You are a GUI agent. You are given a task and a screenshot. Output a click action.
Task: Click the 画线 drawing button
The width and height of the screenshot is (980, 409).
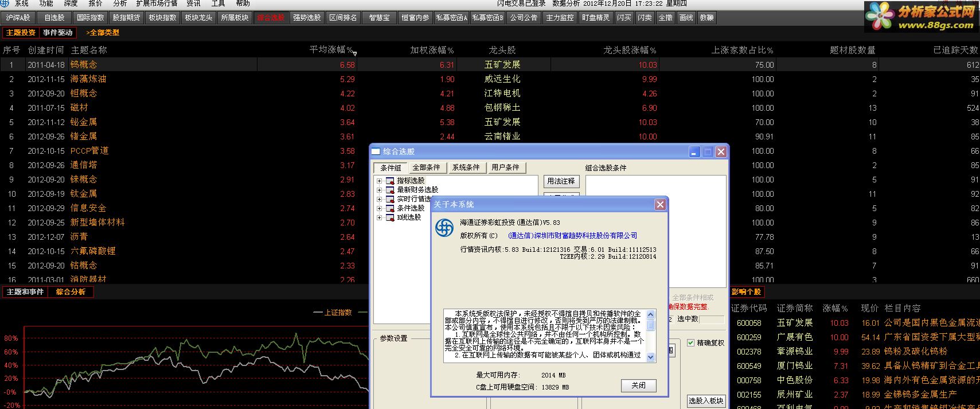tap(686, 18)
